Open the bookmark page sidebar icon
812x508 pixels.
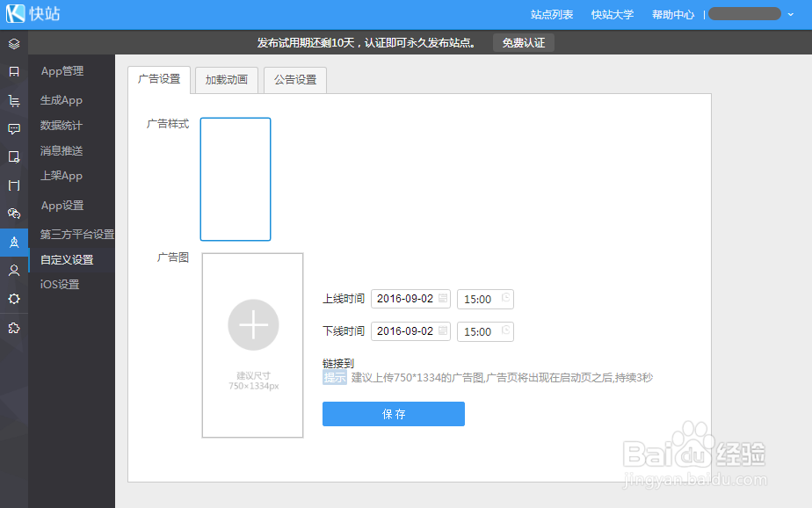click(14, 71)
